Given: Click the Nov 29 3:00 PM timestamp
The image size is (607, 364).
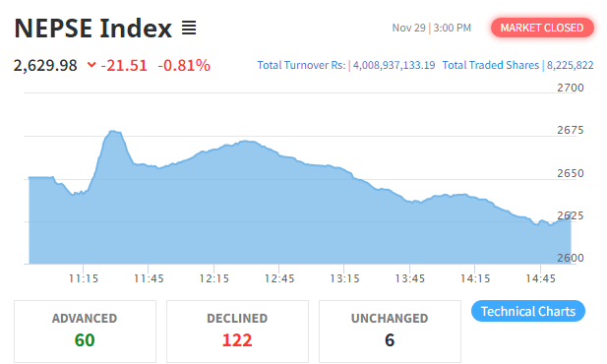Looking at the screenshot, I should tap(431, 28).
